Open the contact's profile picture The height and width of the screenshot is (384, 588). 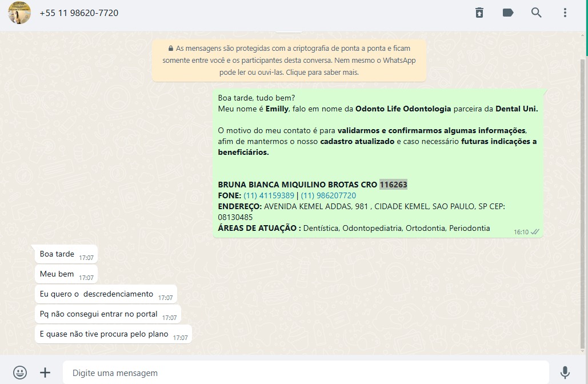[x=19, y=13]
